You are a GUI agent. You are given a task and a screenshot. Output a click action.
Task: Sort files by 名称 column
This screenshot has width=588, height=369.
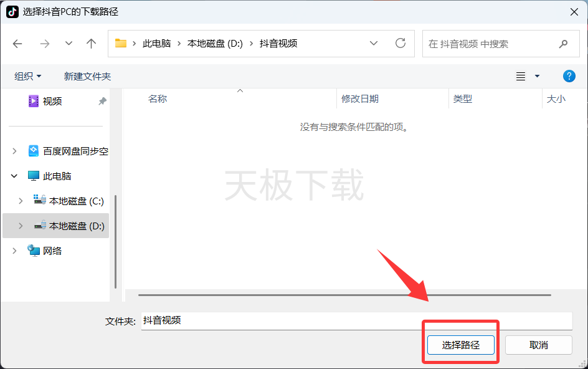(158, 98)
